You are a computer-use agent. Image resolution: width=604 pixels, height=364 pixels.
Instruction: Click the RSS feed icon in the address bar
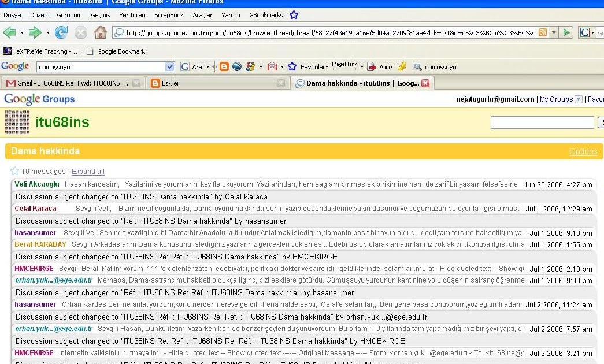[543, 32]
